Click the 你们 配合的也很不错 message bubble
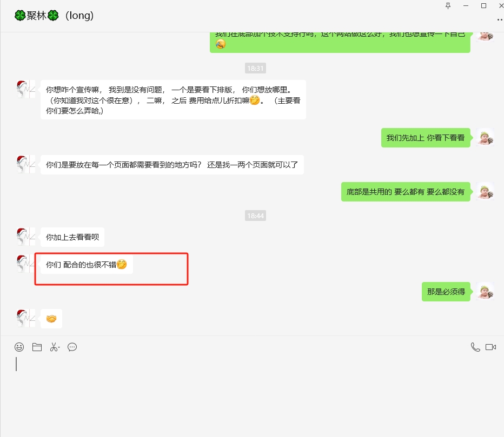The width and height of the screenshot is (504, 437). [x=87, y=264]
